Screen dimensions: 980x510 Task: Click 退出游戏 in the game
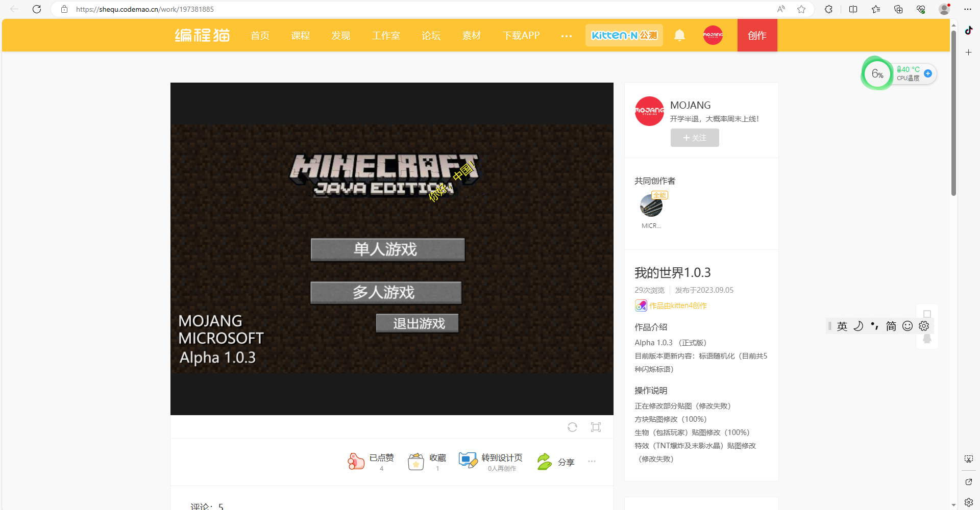point(418,323)
